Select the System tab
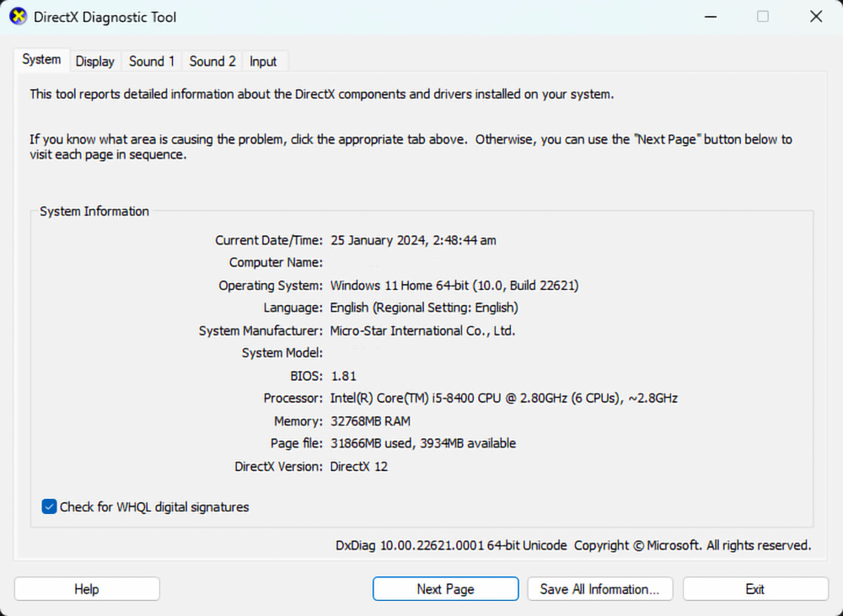The image size is (843, 616). 41,60
